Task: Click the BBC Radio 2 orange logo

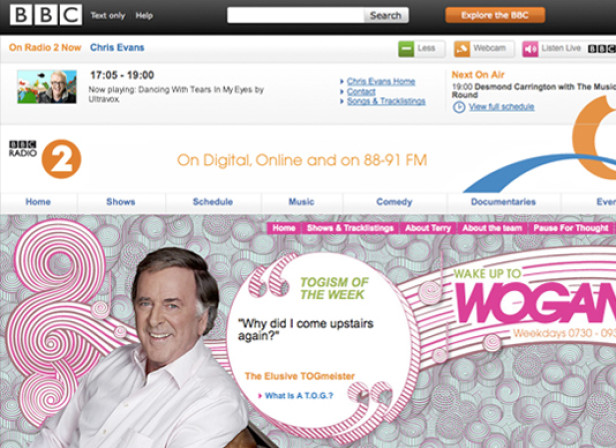Action: (61, 159)
